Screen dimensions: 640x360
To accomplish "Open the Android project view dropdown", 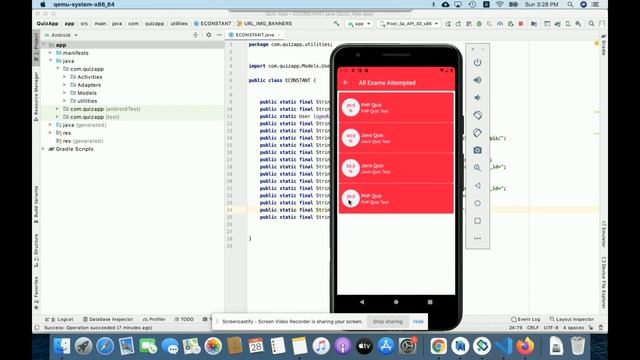I will [x=61, y=35].
